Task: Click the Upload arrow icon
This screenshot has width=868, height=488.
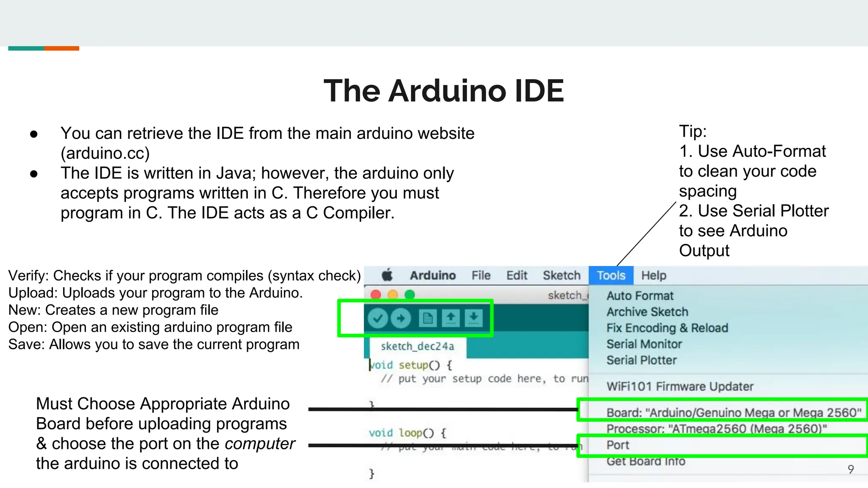Action: [x=401, y=318]
